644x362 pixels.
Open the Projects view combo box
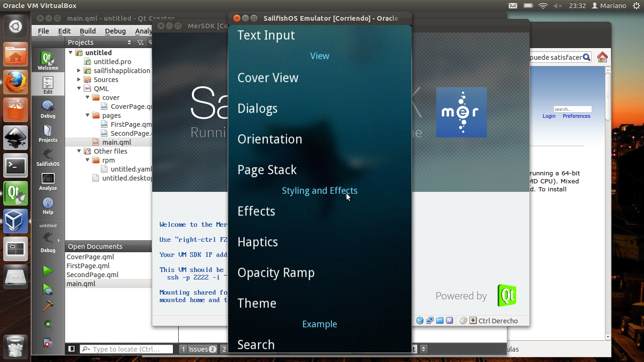pos(100,42)
